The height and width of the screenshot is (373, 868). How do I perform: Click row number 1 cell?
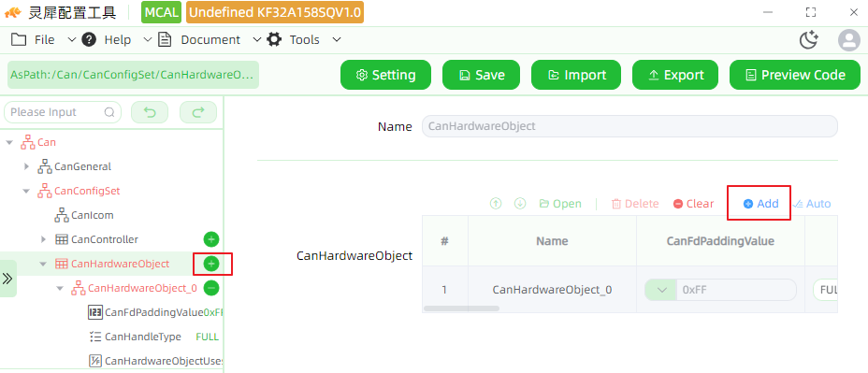pos(444,290)
